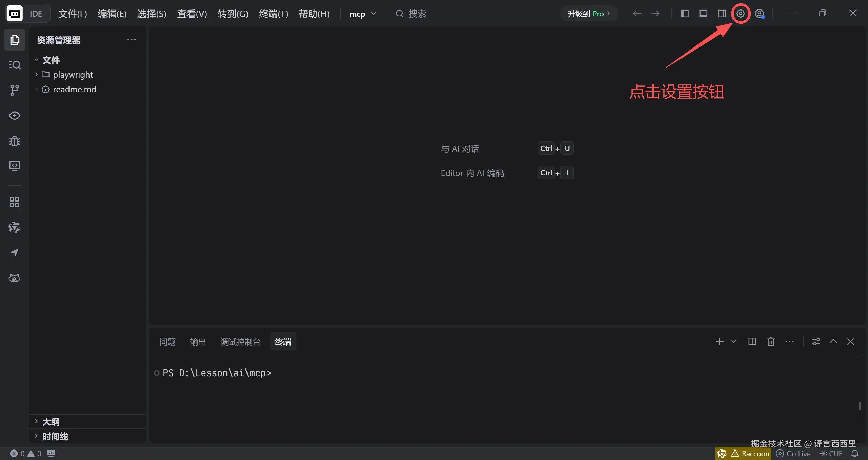Open the Search view in sidebar
The width and height of the screenshot is (868, 460).
point(14,65)
